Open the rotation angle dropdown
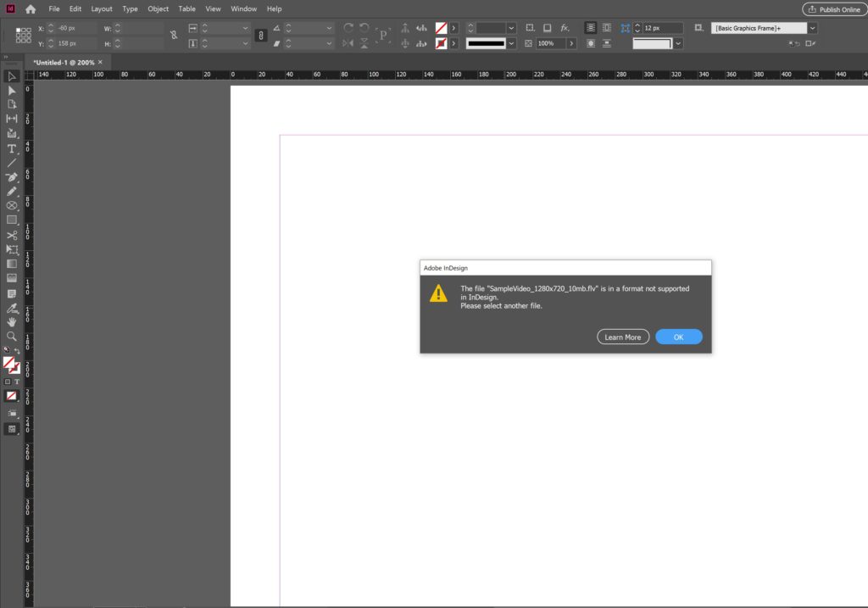Screen dimensions: 868x608 [x=329, y=28]
